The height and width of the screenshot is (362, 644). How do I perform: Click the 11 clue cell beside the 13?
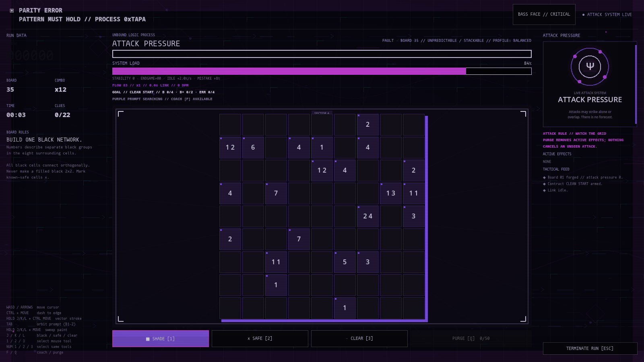414,193
